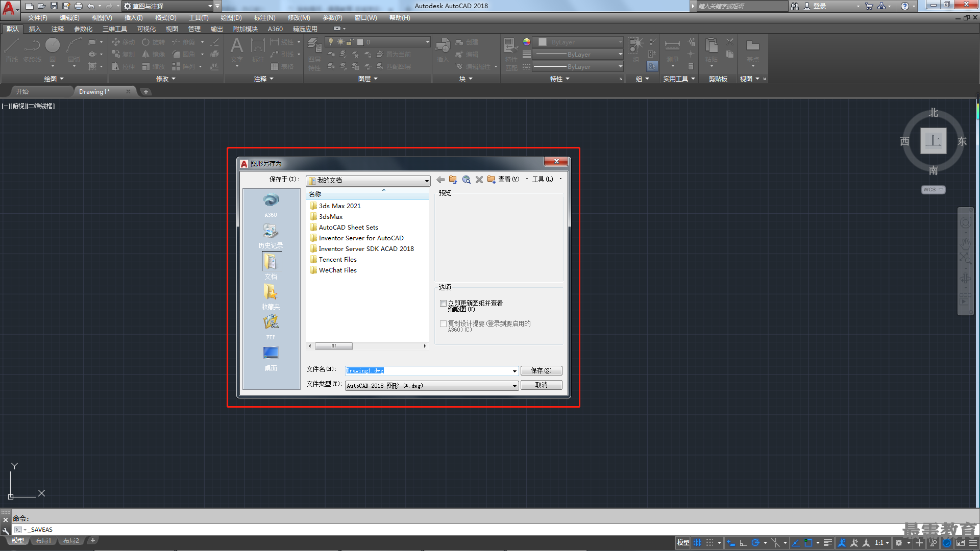Viewport: 980px width, 551px height.
Task: Click the Save icon in quick access toolbar
Action: [x=54, y=6]
